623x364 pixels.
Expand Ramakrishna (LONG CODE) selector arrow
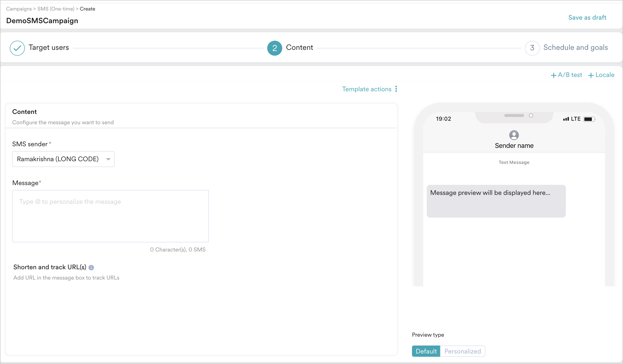click(108, 159)
